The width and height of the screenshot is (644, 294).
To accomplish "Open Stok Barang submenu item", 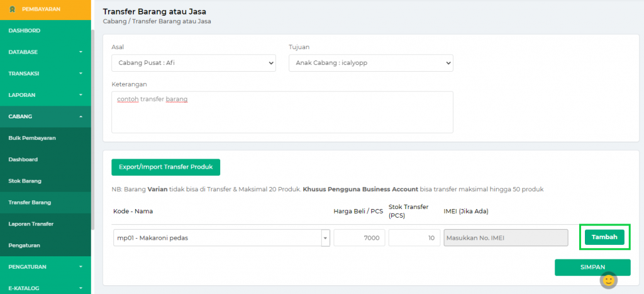I will coord(25,181).
